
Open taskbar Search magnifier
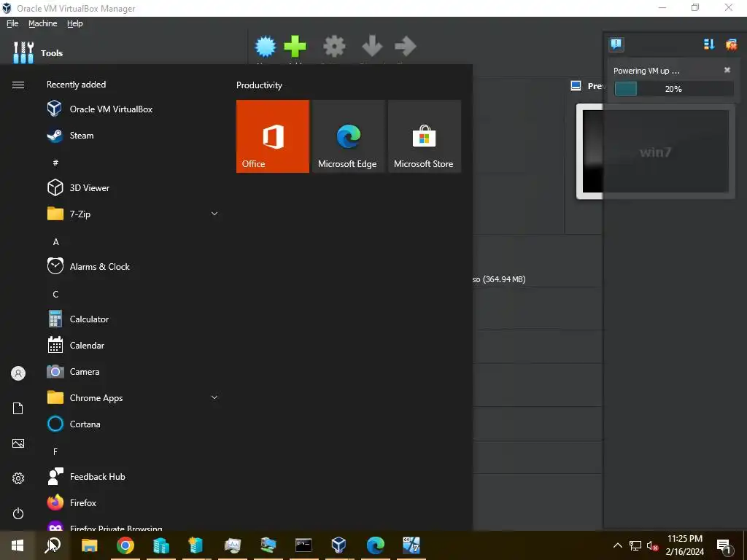click(x=53, y=545)
